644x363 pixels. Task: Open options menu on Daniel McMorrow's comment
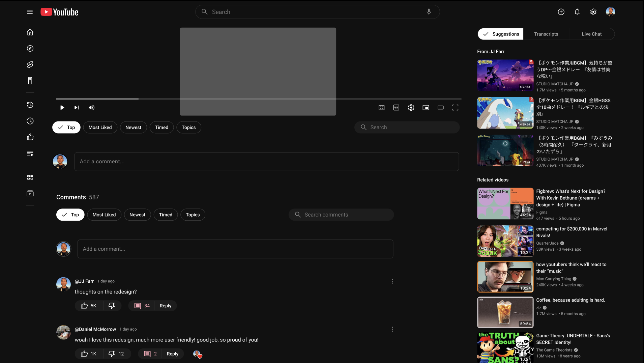pyautogui.click(x=392, y=329)
